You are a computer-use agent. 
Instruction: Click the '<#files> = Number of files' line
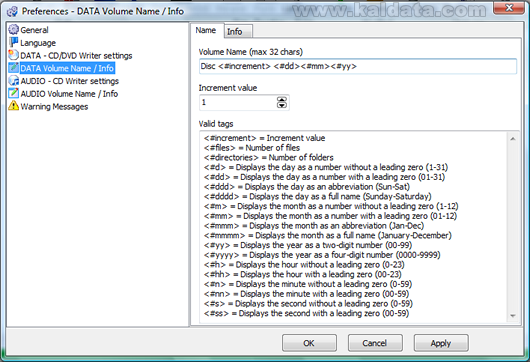(x=252, y=148)
